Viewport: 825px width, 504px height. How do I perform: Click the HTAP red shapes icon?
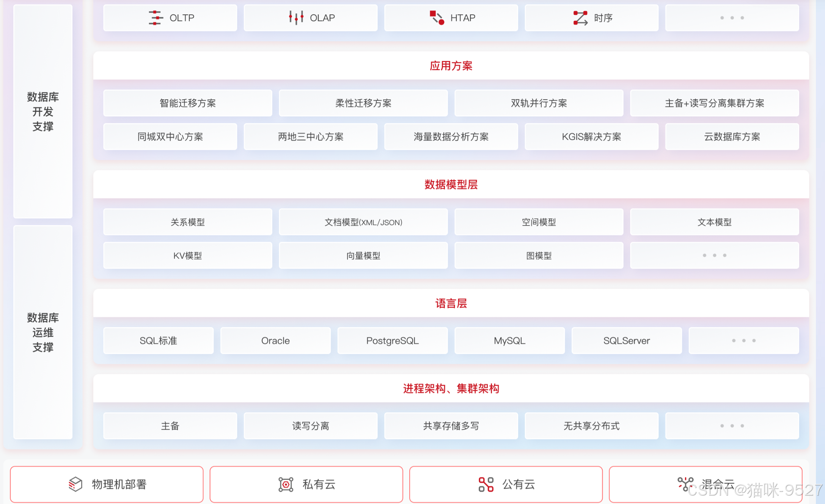click(x=437, y=18)
